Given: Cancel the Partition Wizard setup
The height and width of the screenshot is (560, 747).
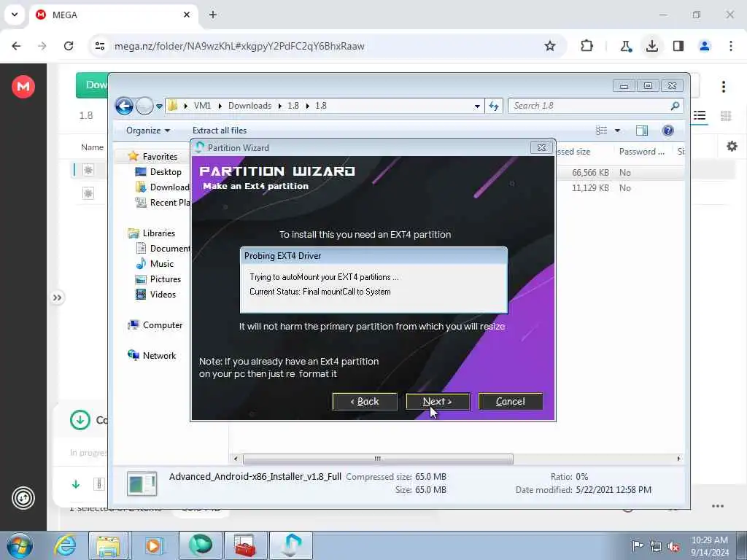Looking at the screenshot, I should [x=510, y=402].
